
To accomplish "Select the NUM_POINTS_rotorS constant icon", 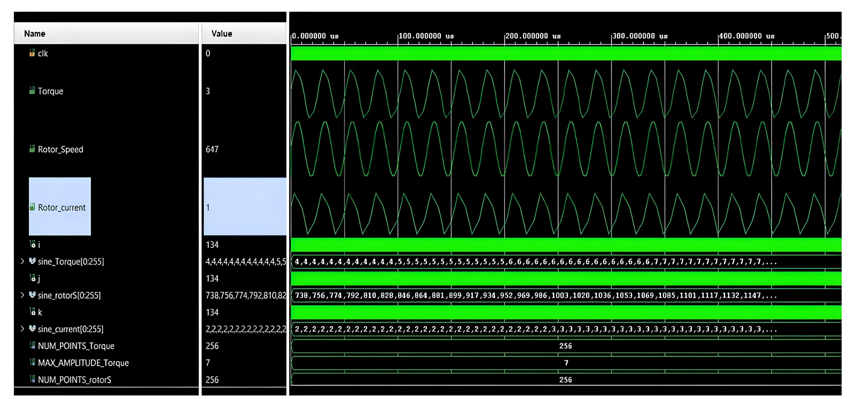I will [32, 379].
